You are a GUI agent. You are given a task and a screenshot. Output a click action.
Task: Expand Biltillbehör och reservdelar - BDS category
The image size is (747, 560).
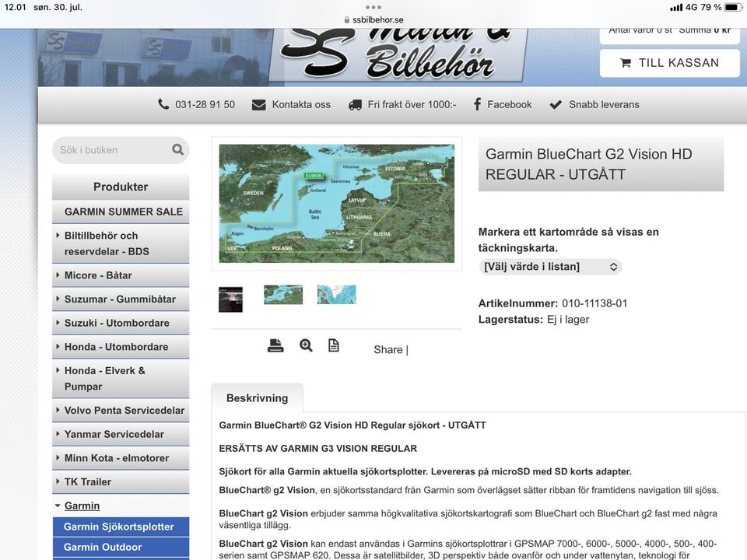click(x=121, y=243)
